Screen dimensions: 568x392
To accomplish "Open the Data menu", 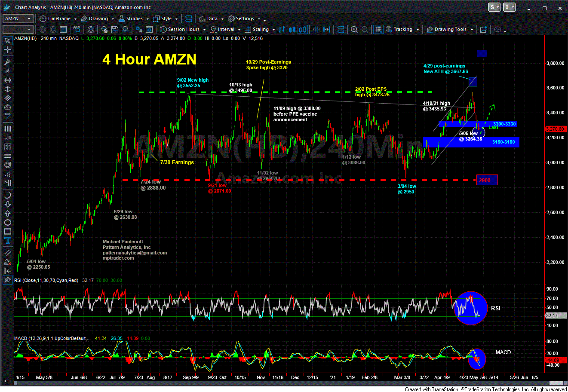I will [211, 18].
